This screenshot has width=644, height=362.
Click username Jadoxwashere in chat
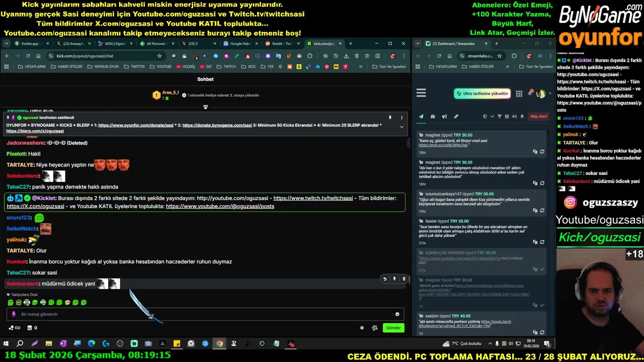pyautogui.click(x=26, y=143)
